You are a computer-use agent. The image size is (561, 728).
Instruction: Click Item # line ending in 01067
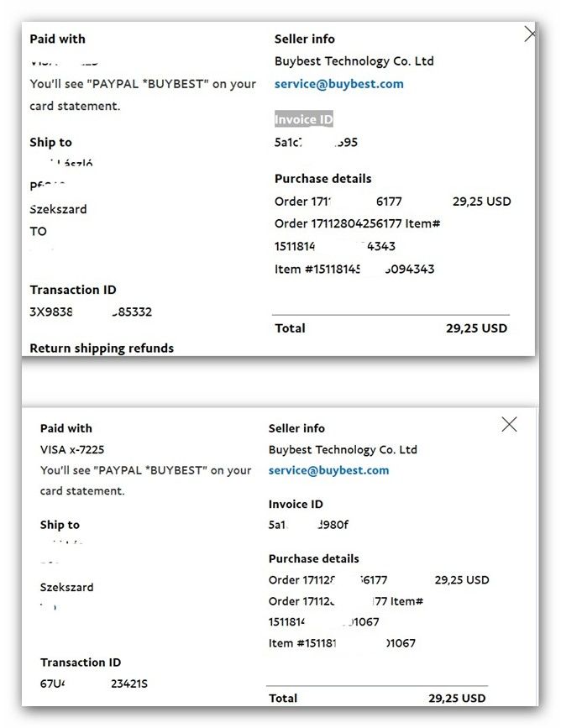point(343,643)
